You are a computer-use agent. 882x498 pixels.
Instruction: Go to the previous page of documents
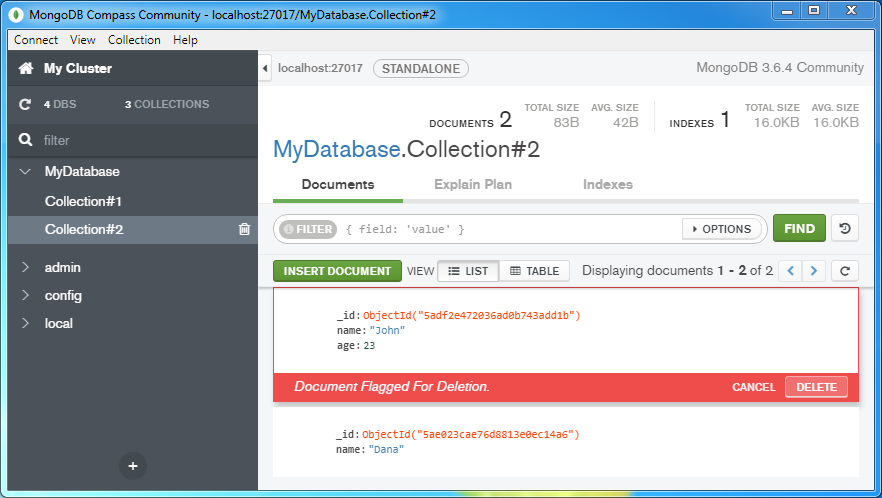[790, 271]
